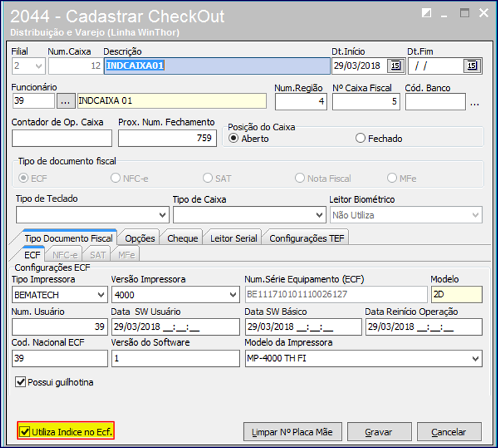Switch to Configurações TEF tab
The width and height of the screenshot is (498, 448).
[x=307, y=238]
